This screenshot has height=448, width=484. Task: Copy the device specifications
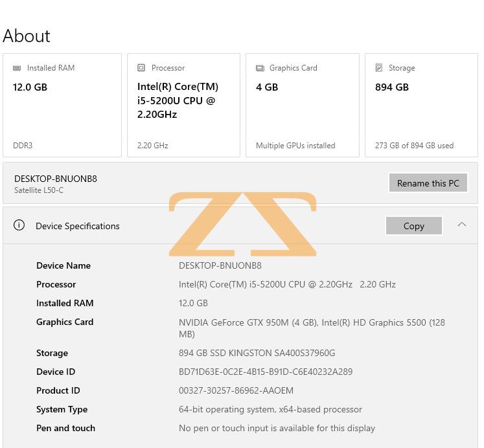[x=413, y=226]
